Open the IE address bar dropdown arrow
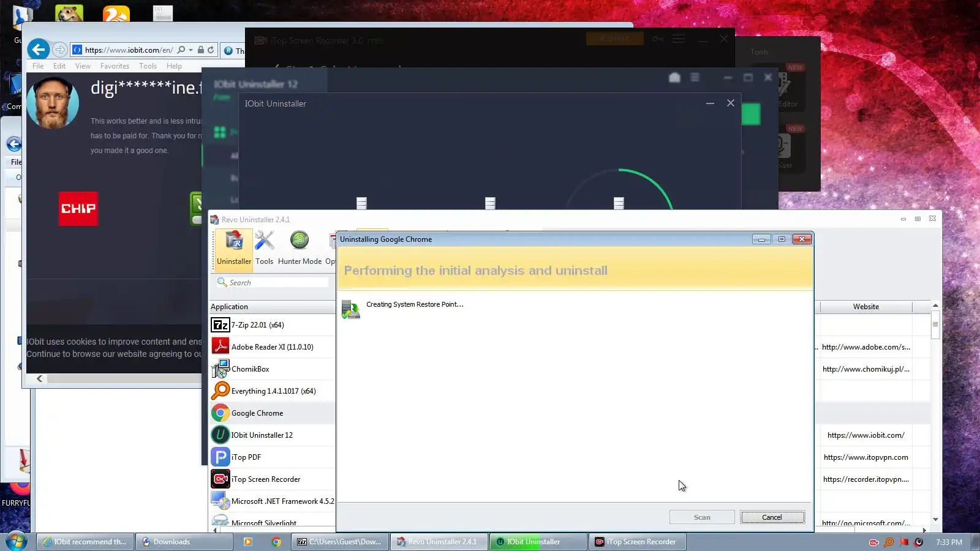The height and width of the screenshot is (551, 980). [191, 50]
